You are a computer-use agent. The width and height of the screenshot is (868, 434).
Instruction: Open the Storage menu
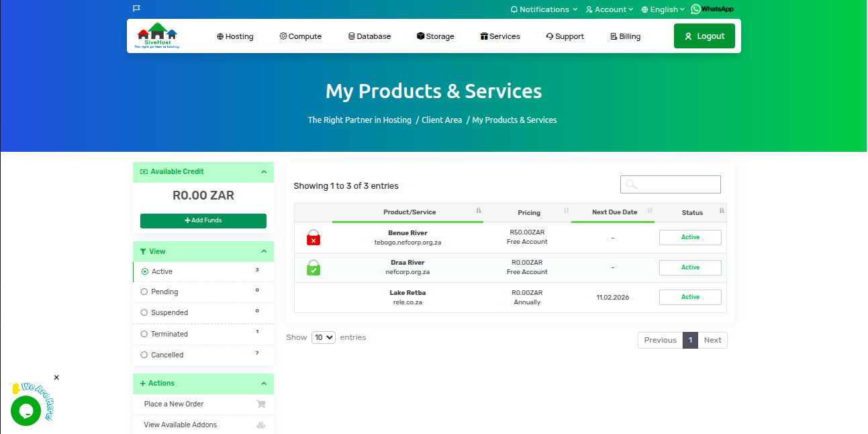pos(435,36)
